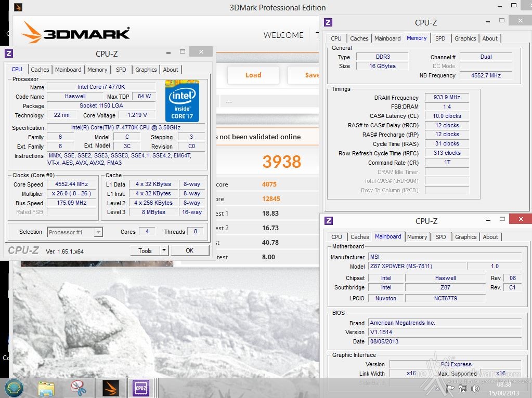Launch the Snipping Tool taskbar icon

tap(79, 388)
